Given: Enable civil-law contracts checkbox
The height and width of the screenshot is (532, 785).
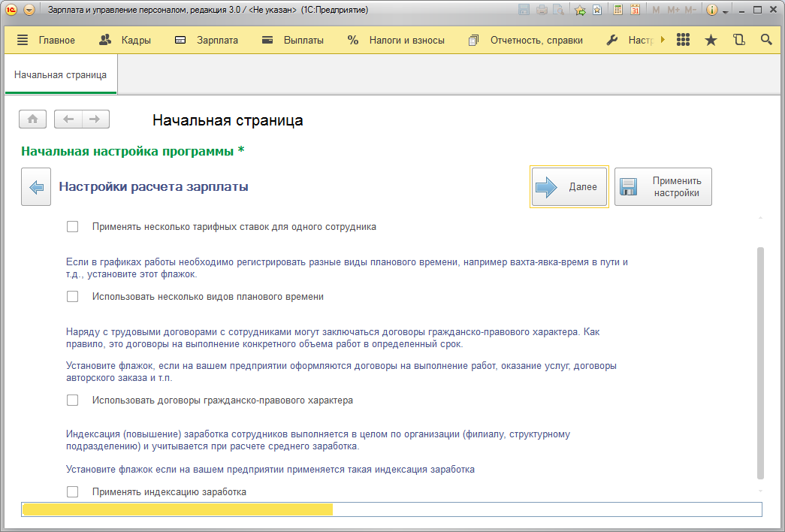Looking at the screenshot, I should point(73,401).
